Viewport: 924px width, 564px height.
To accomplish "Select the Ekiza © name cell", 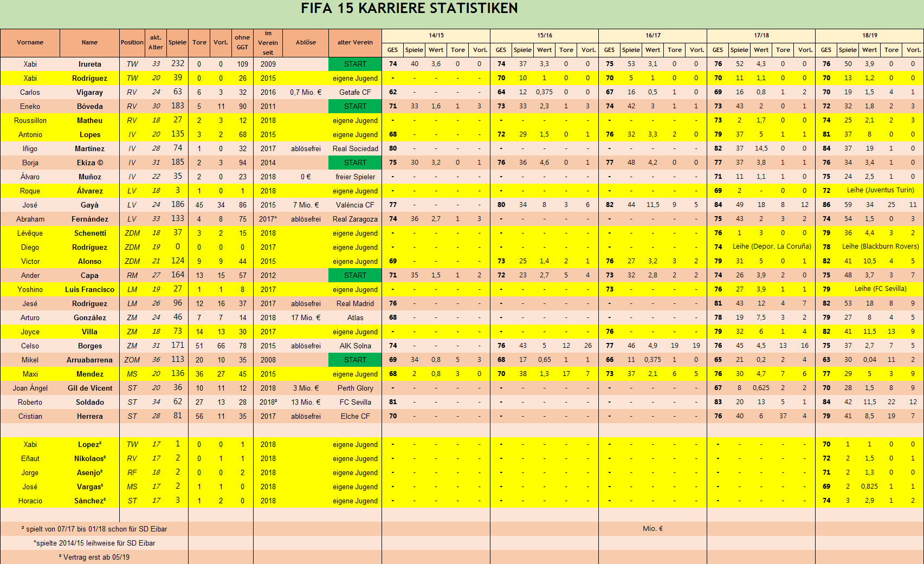I will pyautogui.click(x=90, y=163).
